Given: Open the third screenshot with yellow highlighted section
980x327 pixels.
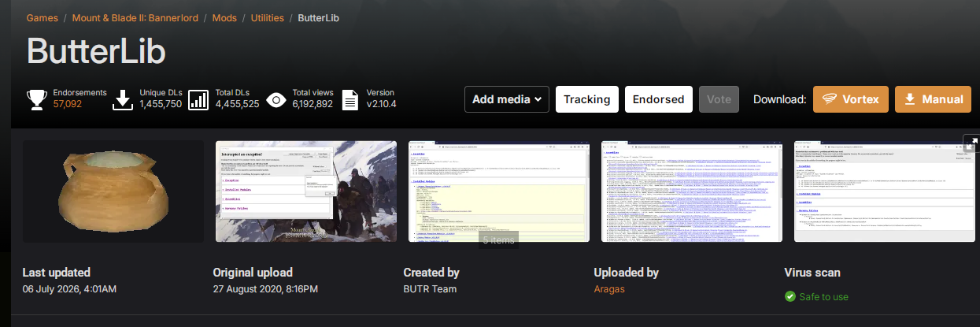Looking at the screenshot, I should [499, 191].
